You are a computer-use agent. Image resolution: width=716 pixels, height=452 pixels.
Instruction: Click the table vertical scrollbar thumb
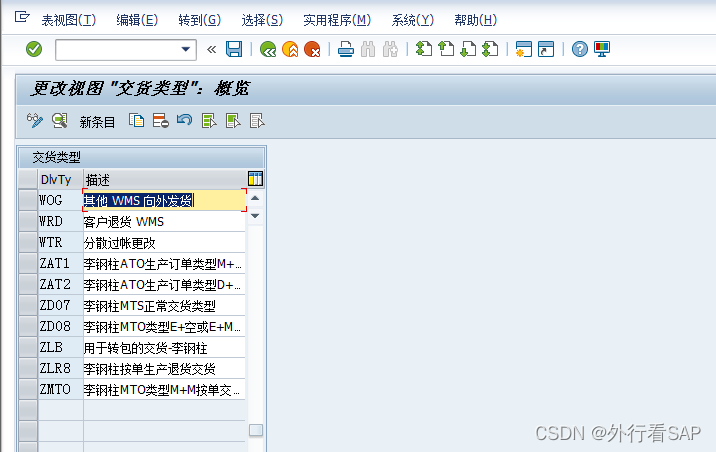tap(256, 430)
